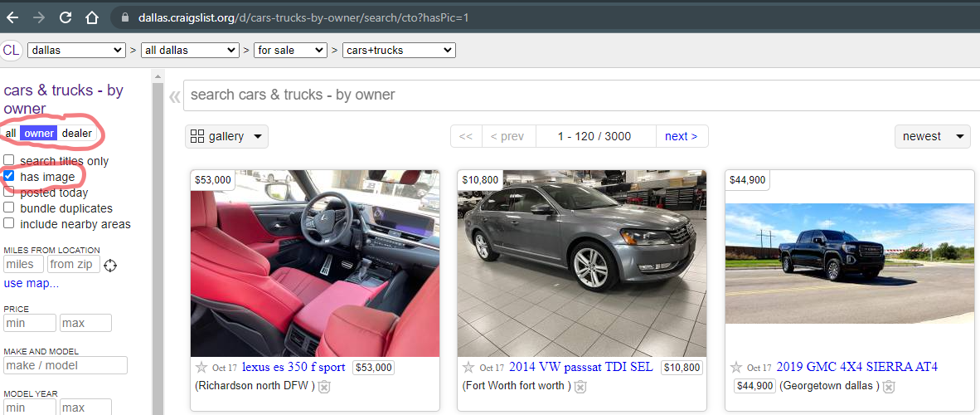Collapse sidebar with double chevron icon
Viewport: 980px width, 415px height.
click(174, 96)
